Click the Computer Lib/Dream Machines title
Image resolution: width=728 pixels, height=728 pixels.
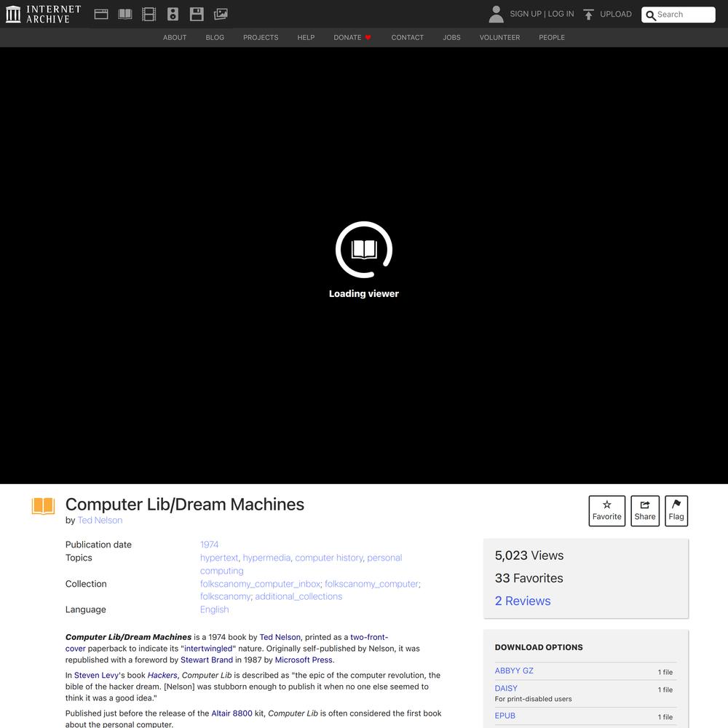(185, 505)
